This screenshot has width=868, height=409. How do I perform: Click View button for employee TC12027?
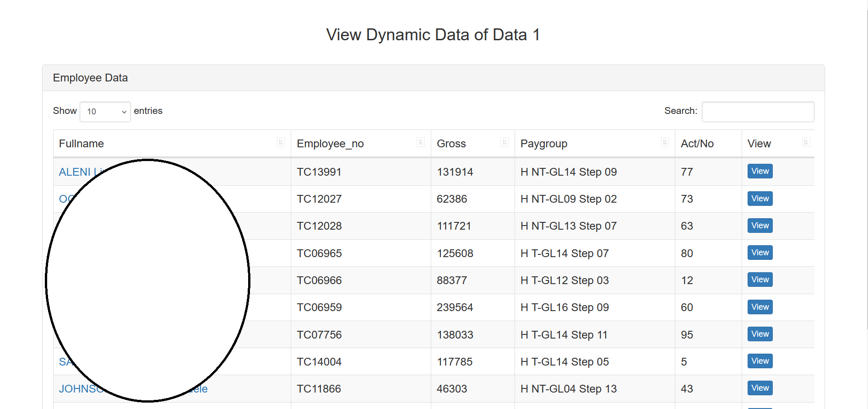(759, 199)
